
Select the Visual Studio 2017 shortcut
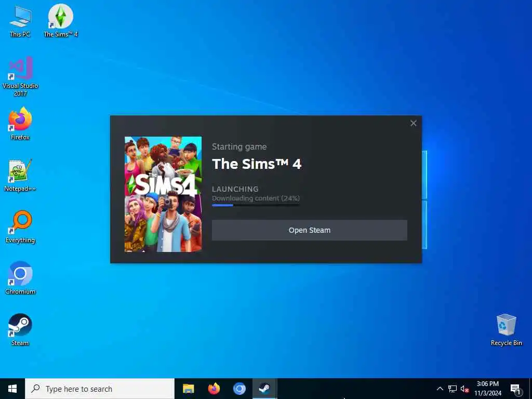pos(20,76)
